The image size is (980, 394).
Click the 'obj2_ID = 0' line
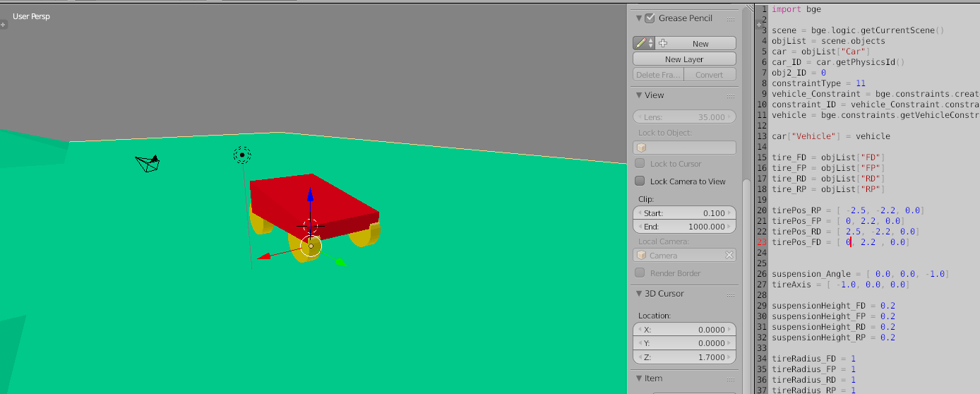799,73
